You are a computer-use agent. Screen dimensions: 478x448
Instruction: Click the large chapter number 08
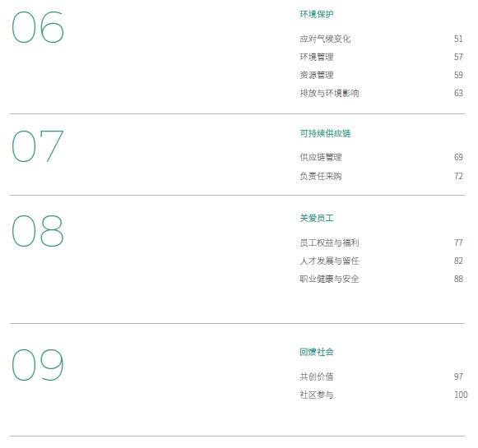click(38, 230)
